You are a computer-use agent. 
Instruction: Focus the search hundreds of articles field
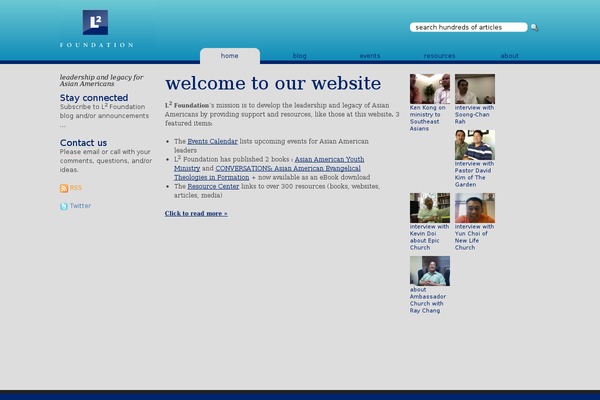point(468,27)
